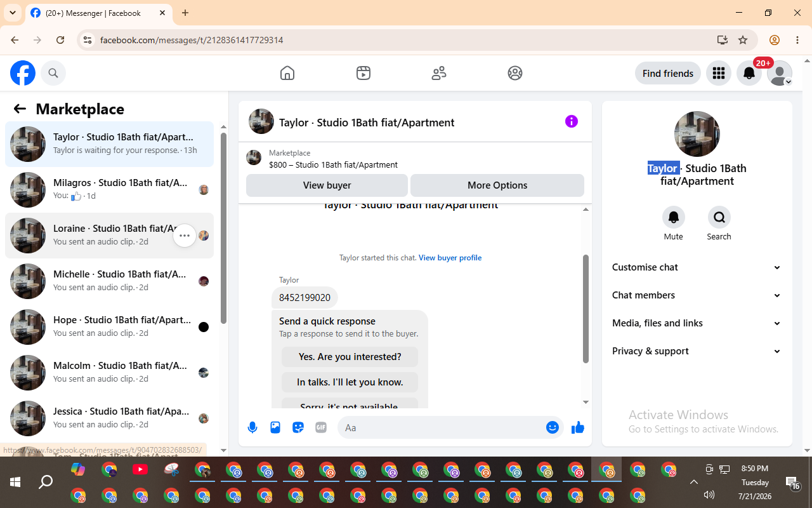The height and width of the screenshot is (508, 812).
Task: Click the conversation list scrollbar
Action: tap(223, 228)
